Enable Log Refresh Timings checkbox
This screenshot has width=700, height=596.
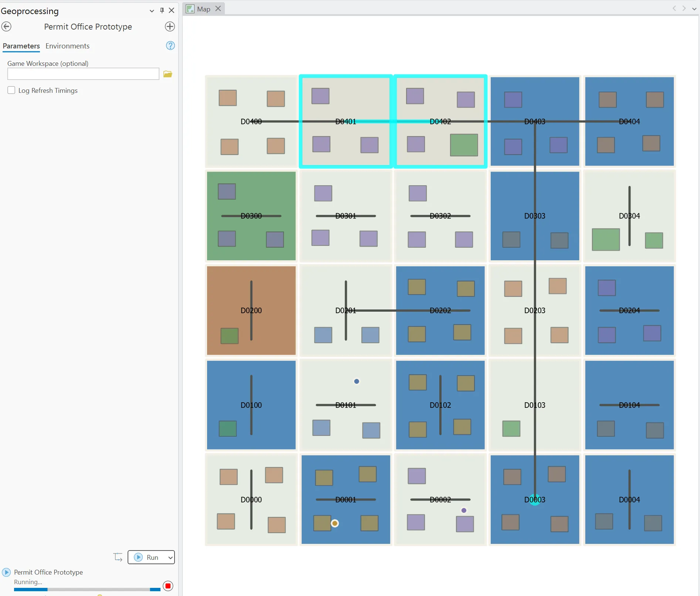11,90
